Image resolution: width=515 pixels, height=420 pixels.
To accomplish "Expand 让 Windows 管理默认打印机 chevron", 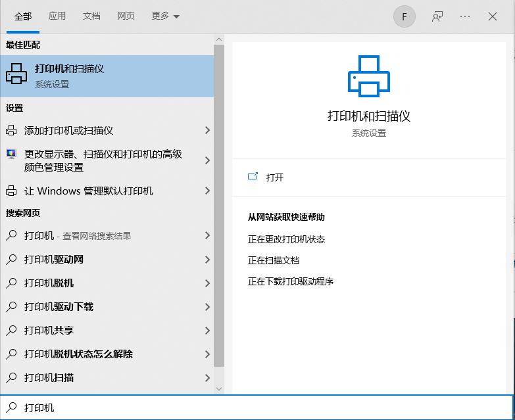I will (x=207, y=191).
